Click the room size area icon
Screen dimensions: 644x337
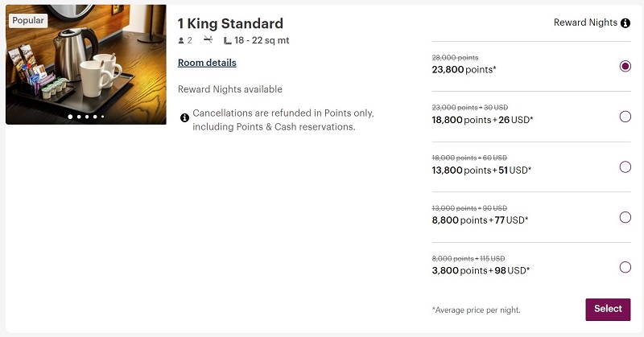pyautogui.click(x=228, y=41)
